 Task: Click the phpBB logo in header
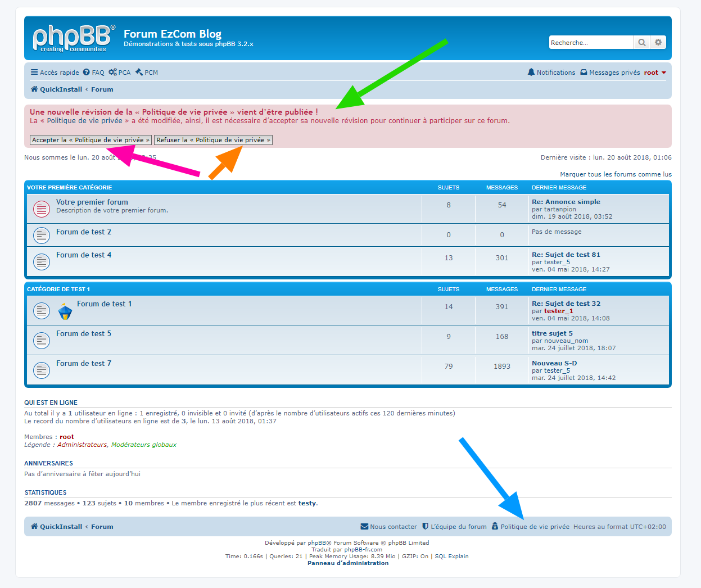click(74, 38)
